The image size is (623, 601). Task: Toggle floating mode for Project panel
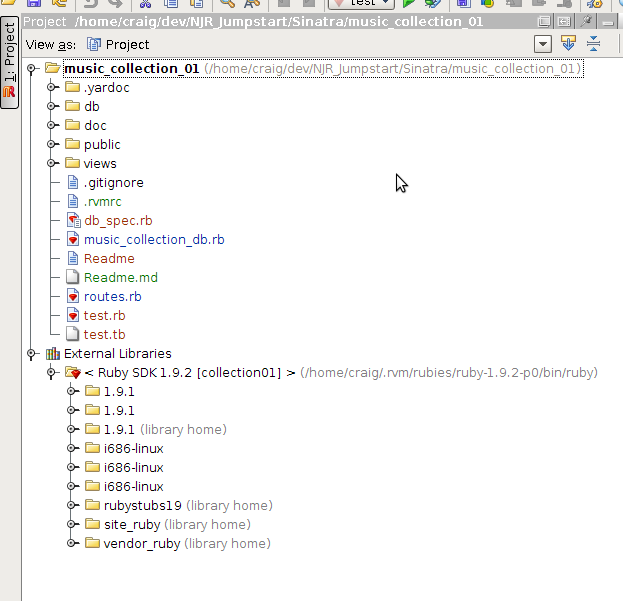click(x=544, y=21)
